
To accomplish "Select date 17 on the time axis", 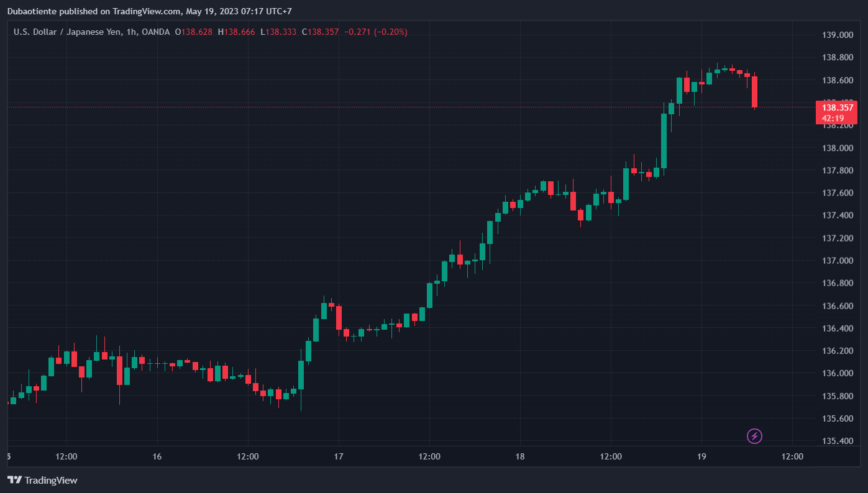I will point(339,456).
